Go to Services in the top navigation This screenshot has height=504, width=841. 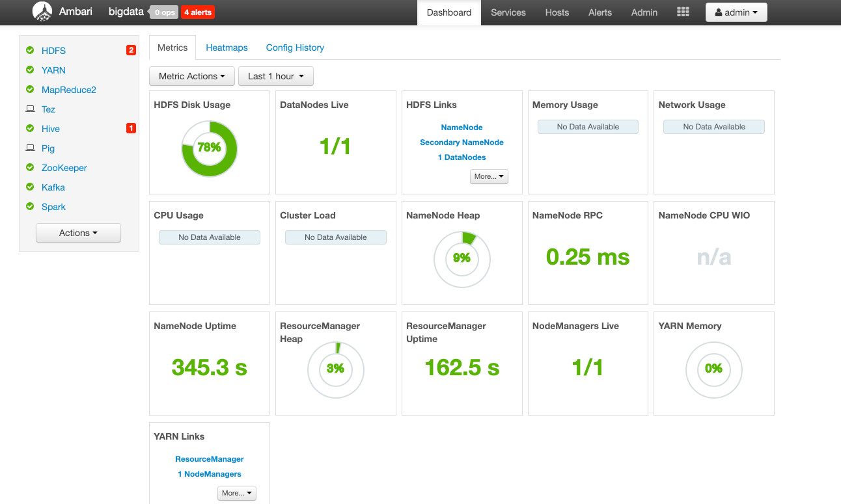point(508,12)
